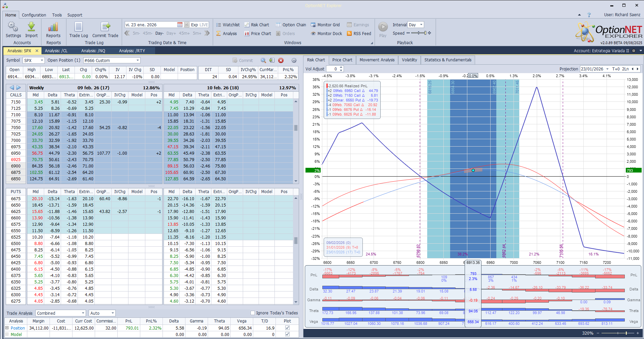Open the Option Chain window
644x339 pixels.
(291, 25)
